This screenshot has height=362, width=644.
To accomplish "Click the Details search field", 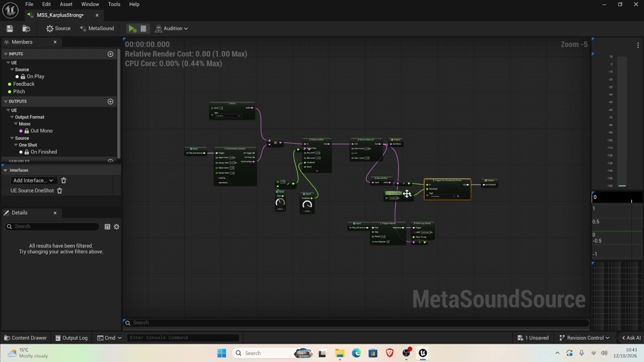I will 52,227.
